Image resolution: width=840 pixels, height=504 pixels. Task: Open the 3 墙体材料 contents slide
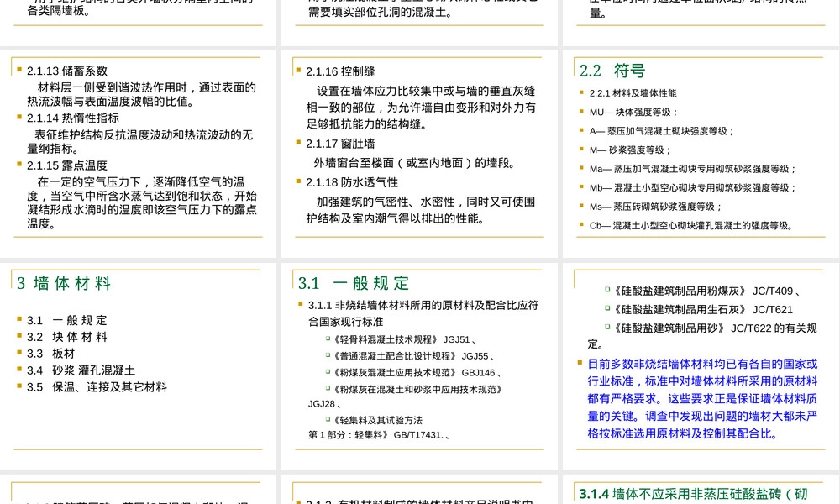click(138, 366)
